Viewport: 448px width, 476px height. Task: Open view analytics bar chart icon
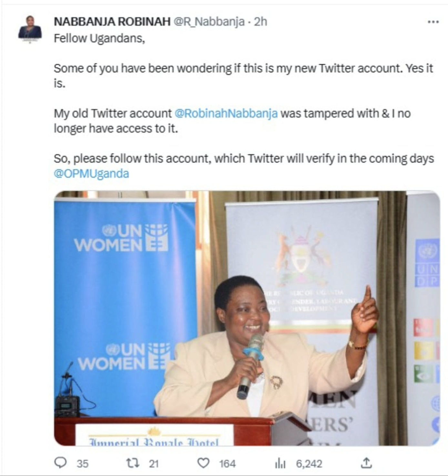pyautogui.click(x=280, y=463)
